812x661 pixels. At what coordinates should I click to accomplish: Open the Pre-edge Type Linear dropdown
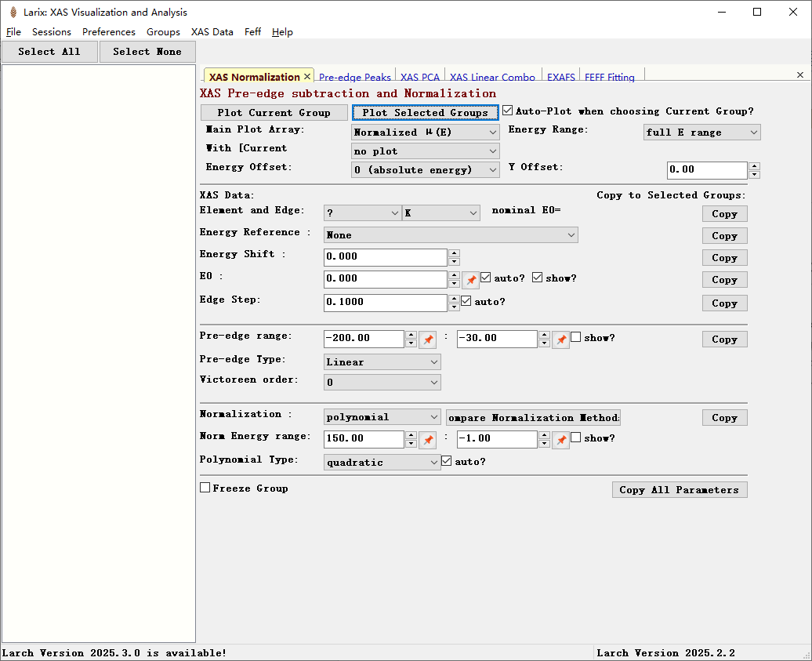(x=382, y=361)
